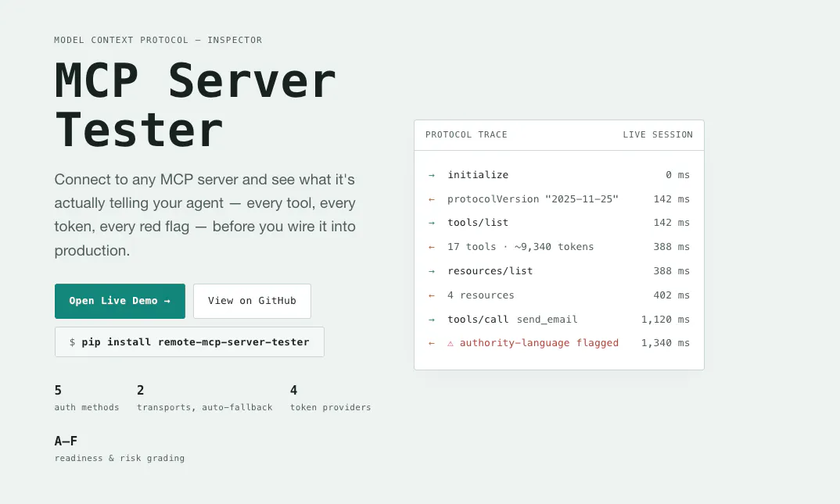This screenshot has width=840, height=504.
Task: Click the MCP Server Tester heading
Action: coord(196,105)
